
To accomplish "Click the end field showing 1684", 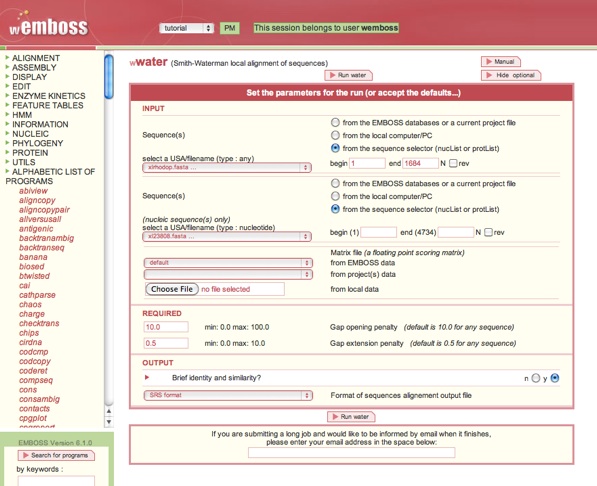I will coord(420,163).
